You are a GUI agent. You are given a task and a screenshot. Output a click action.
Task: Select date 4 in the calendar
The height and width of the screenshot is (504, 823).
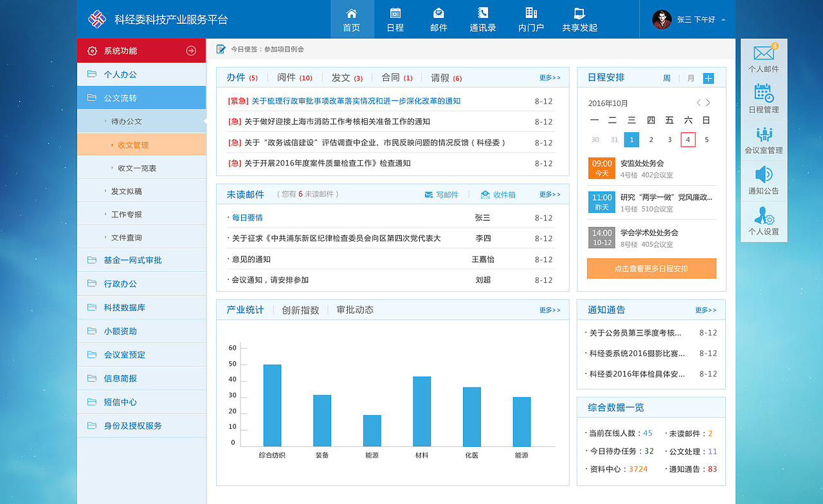pos(688,139)
